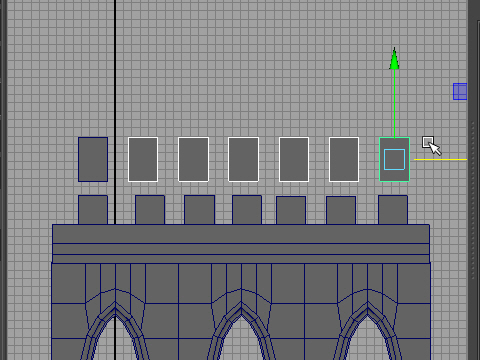Select the white-outlined rectangle nearest the manipulator
Viewport: 480px width, 360px height.
click(x=344, y=159)
